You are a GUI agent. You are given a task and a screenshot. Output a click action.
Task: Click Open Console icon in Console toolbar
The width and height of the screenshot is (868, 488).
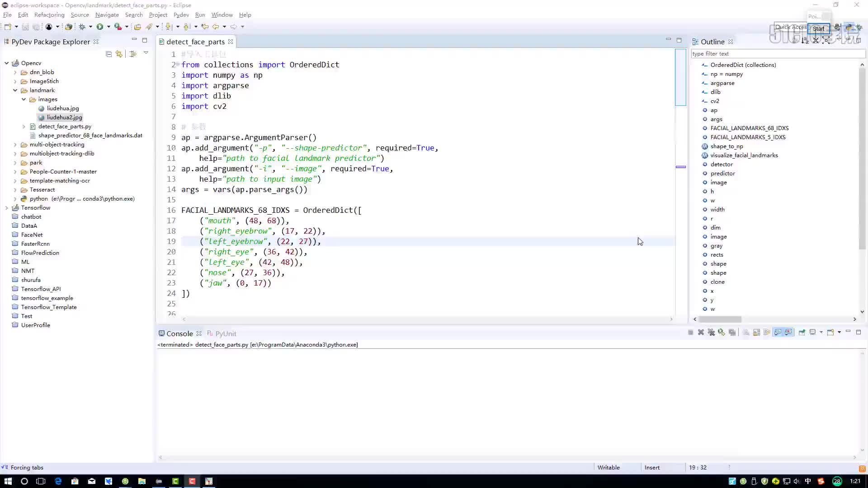(x=830, y=332)
